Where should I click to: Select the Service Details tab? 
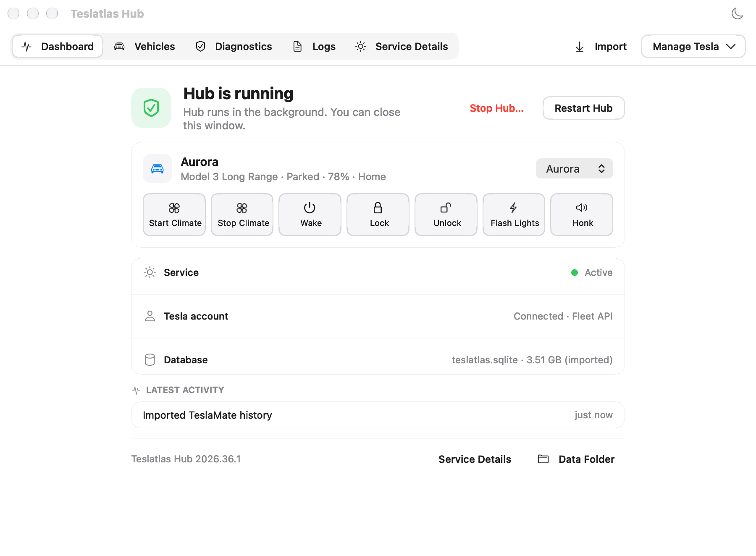(402, 46)
